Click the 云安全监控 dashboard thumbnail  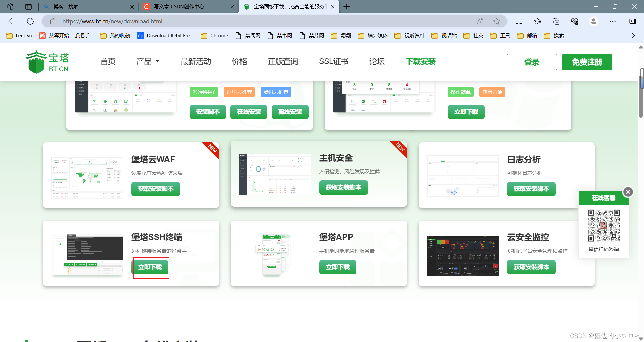coord(463,256)
